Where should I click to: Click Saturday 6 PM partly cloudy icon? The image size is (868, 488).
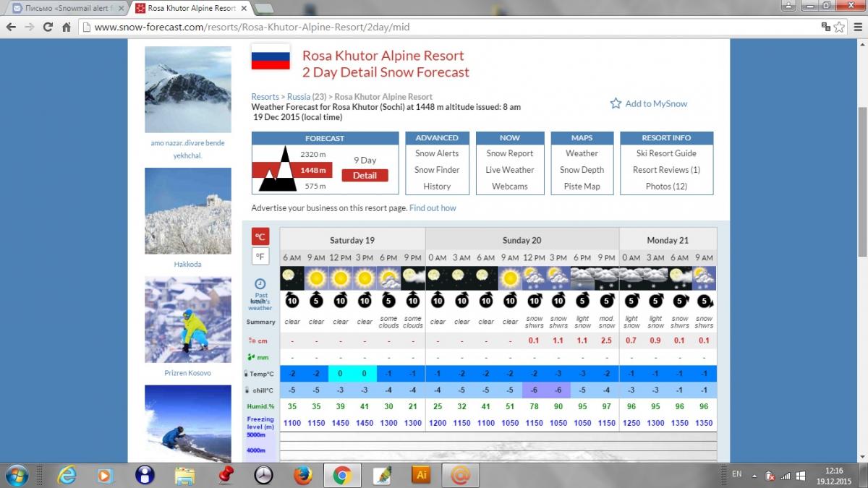point(388,278)
